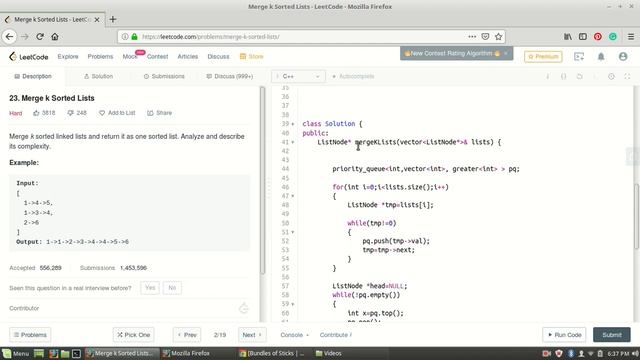Click the Submit button
This screenshot has height=360, width=640.
pyautogui.click(x=611, y=335)
